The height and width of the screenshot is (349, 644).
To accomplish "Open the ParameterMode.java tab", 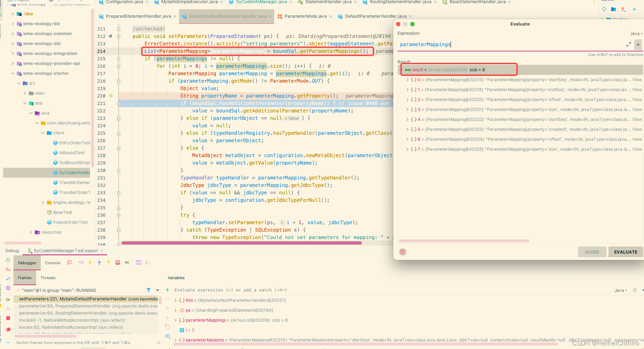I will 306,16.
